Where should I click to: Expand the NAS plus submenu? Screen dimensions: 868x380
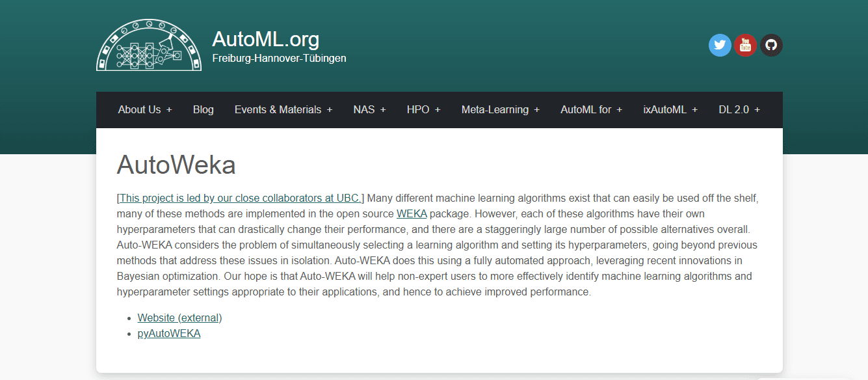pos(370,109)
